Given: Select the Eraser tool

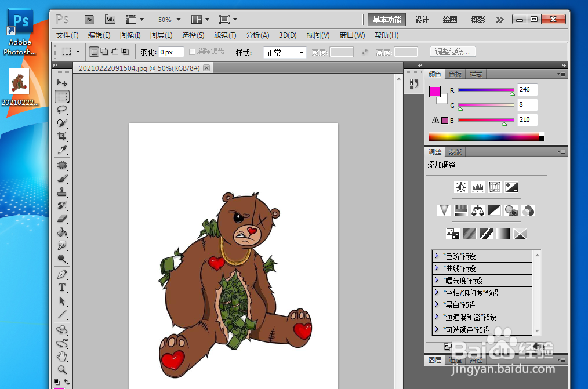Looking at the screenshot, I should coord(62,219).
